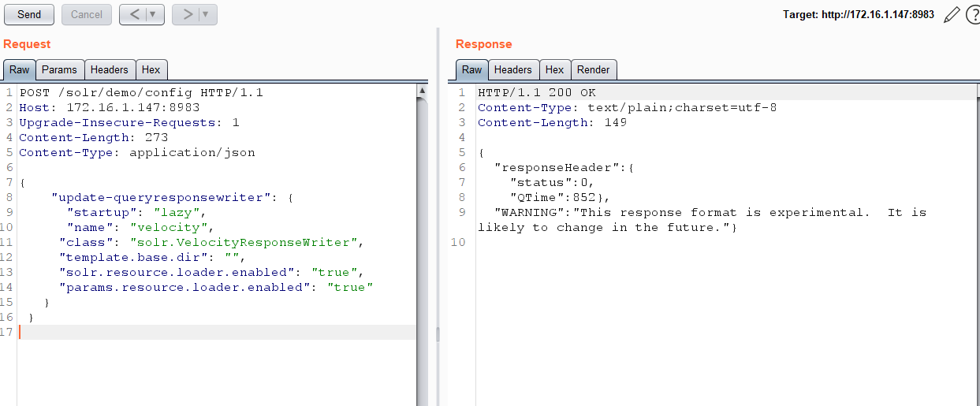Open the Response Render tab

click(594, 69)
